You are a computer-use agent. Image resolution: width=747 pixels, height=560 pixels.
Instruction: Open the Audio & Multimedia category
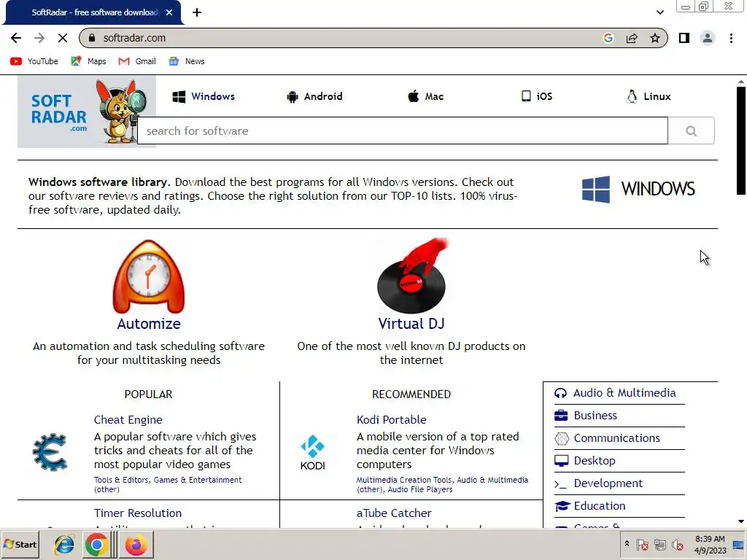(624, 393)
